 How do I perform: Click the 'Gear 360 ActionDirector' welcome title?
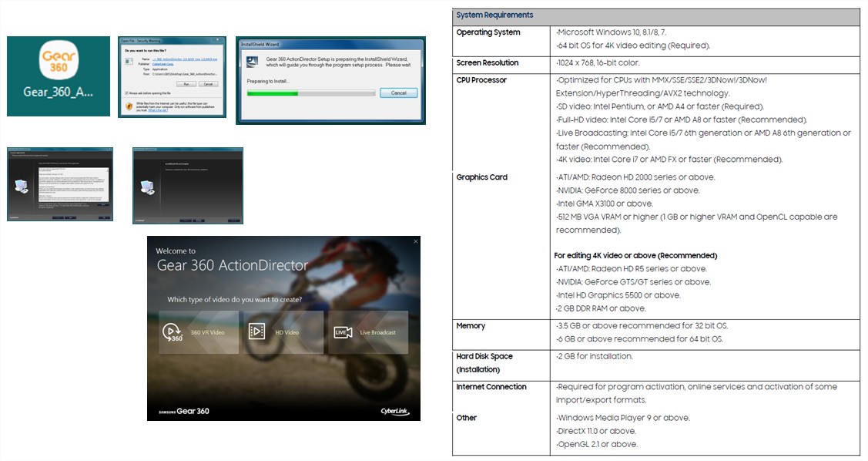pyautogui.click(x=232, y=265)
